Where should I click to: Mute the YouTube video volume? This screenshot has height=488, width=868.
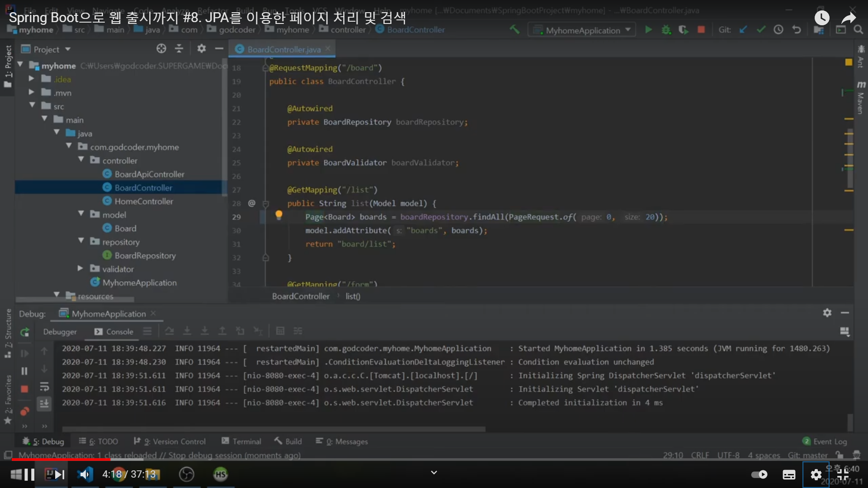[85, 474]
